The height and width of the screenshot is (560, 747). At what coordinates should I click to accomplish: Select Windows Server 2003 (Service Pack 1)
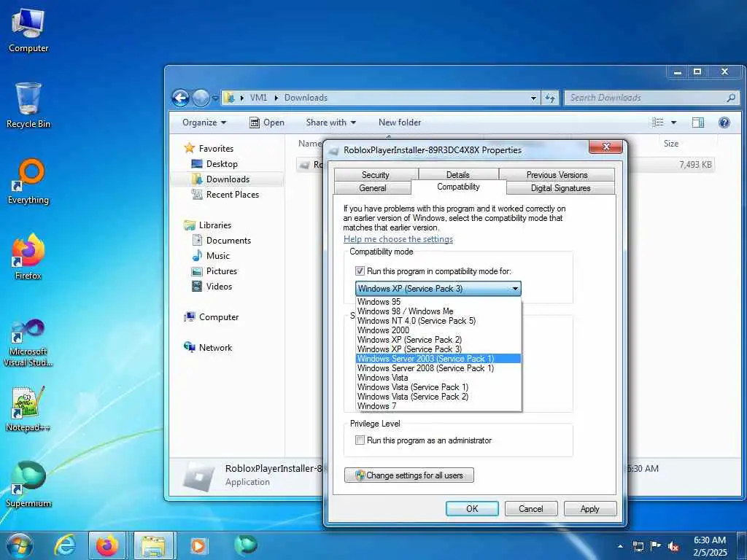tap(438, 359)
